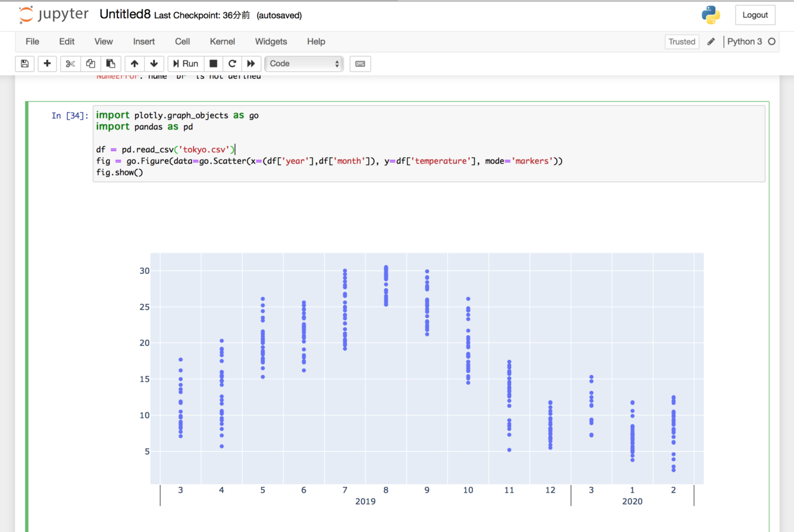Screen dimensions: 794x532
Task: Toggle the Trusted notebook indicator
Action: pyautogui.click(x=681, y=42)
